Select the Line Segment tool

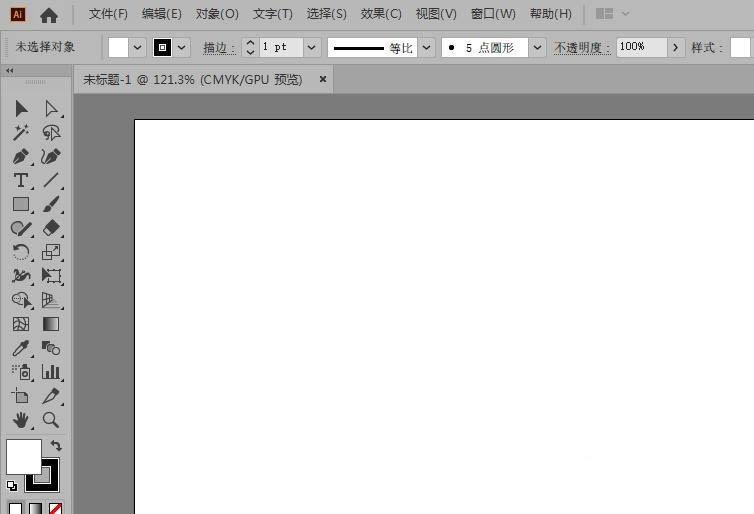coord(51,180)
